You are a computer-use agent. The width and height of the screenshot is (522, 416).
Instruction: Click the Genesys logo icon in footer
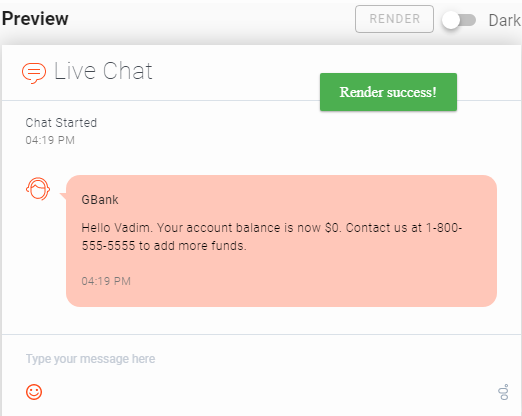pos(503,392)
